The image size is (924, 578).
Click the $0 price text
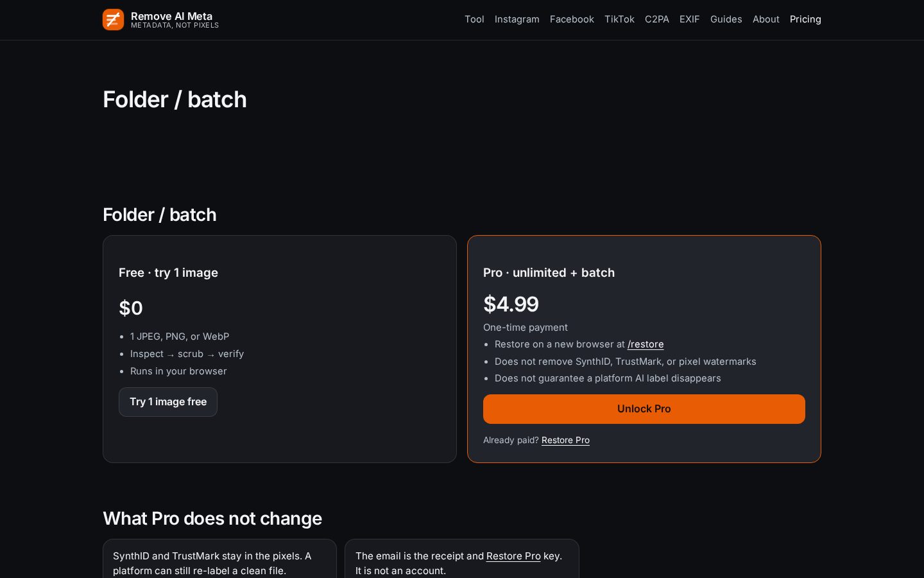[131, 308]
